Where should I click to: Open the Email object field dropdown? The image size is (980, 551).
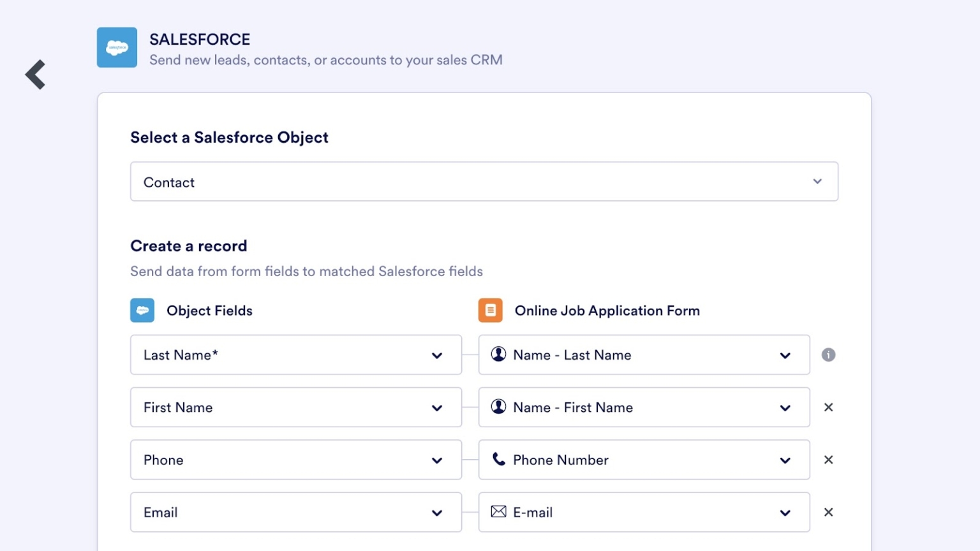pyautogui.click(x=438, y=512)
